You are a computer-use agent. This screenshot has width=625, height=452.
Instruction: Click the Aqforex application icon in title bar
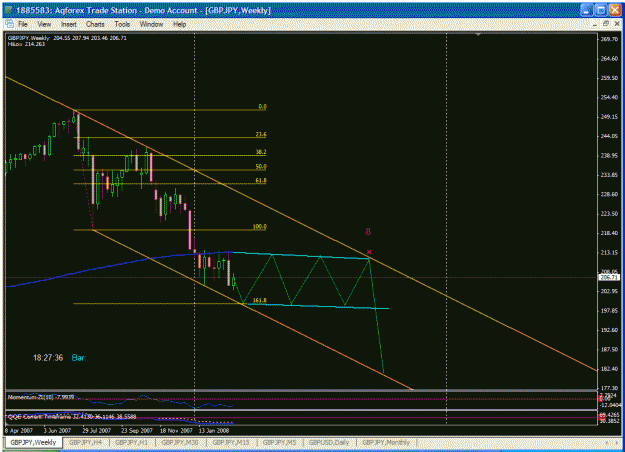click(x=8, y=10)
